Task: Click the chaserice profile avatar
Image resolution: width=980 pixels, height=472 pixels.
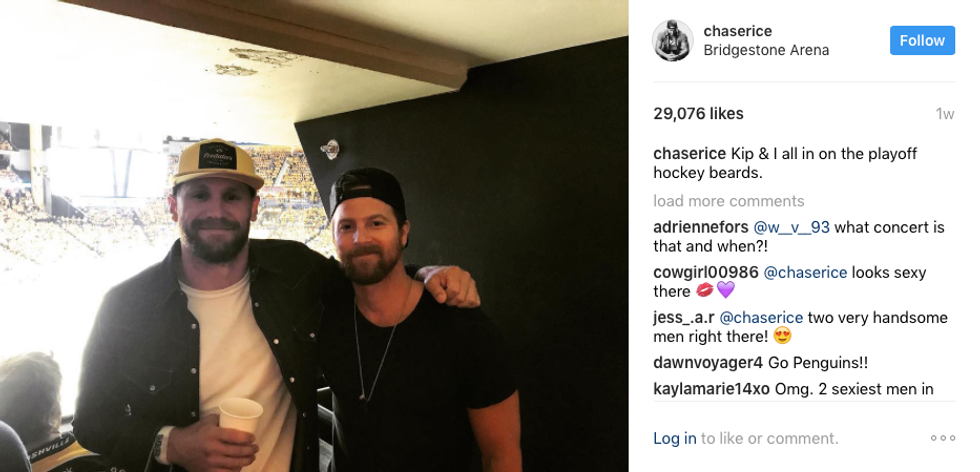Action: click(672, 41)
